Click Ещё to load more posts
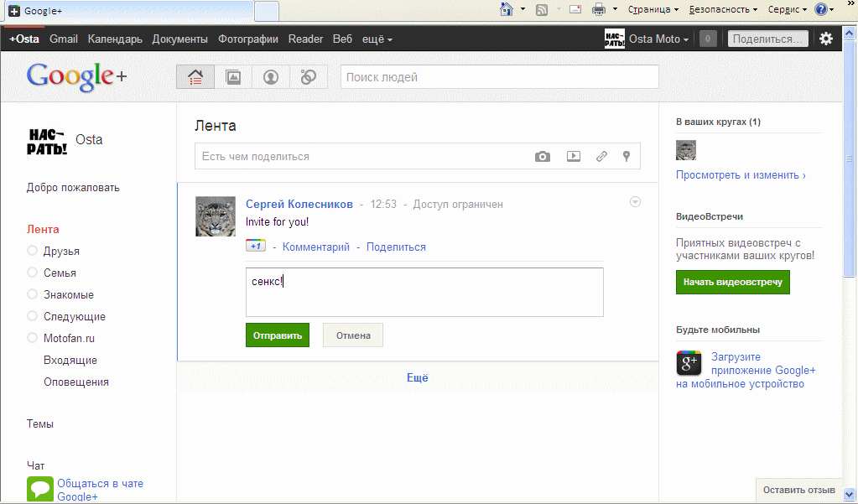Screen dimensions: 858x504 [x=418, y=377]
